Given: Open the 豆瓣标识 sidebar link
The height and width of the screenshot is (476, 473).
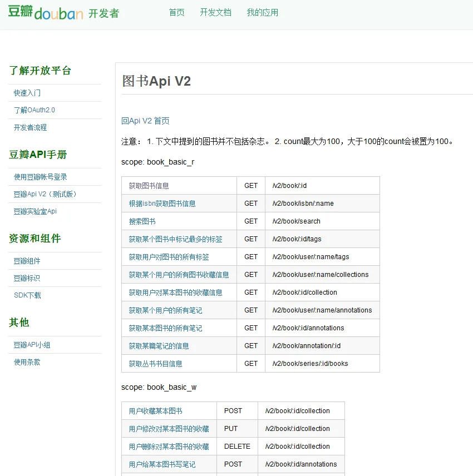Looking at the screenshot, I should coord(27,278).
